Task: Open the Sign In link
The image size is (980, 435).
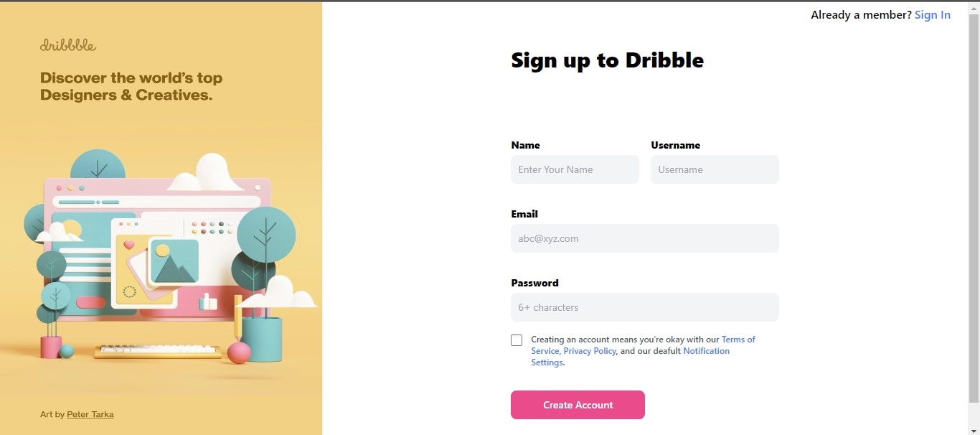Action: [x=933, y=14]
